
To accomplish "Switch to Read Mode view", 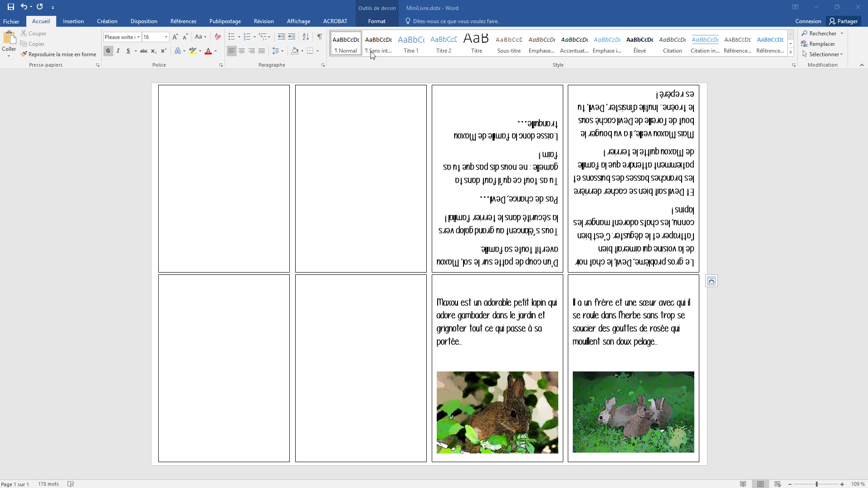I will coord(743,484).
